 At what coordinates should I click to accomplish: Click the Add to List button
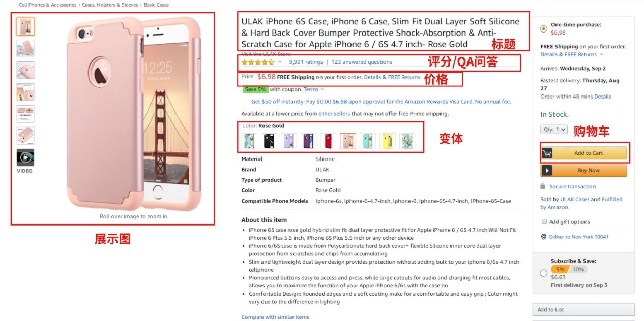pyautogui.click(x=583, y=309)
